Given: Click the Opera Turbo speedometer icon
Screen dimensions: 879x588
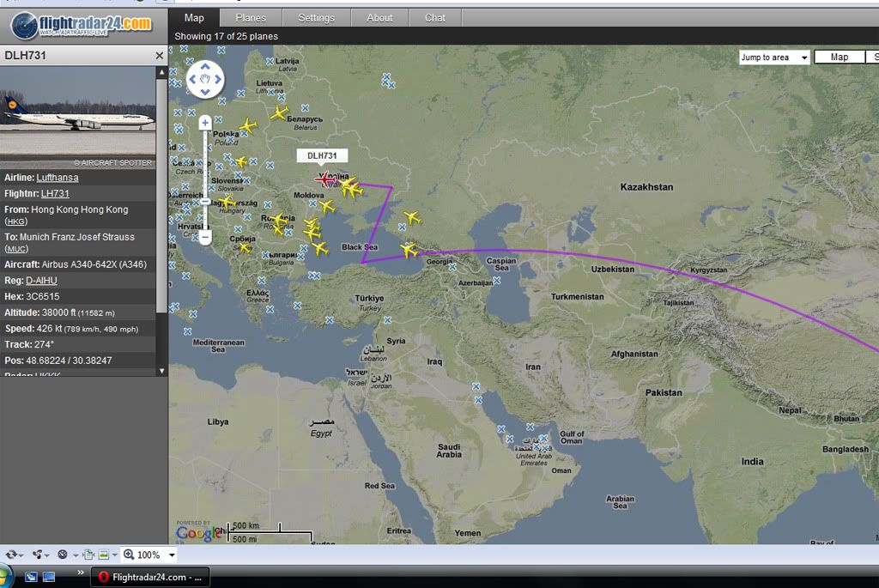Looking at the screenshot, I should (62, 555).
